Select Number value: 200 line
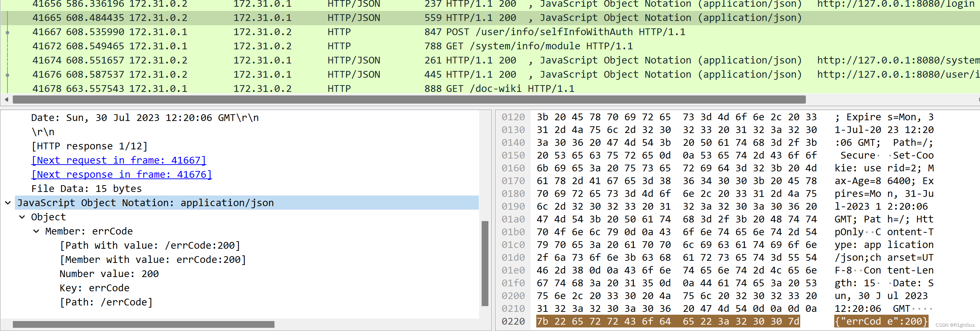980x331 pixels. 109,274
